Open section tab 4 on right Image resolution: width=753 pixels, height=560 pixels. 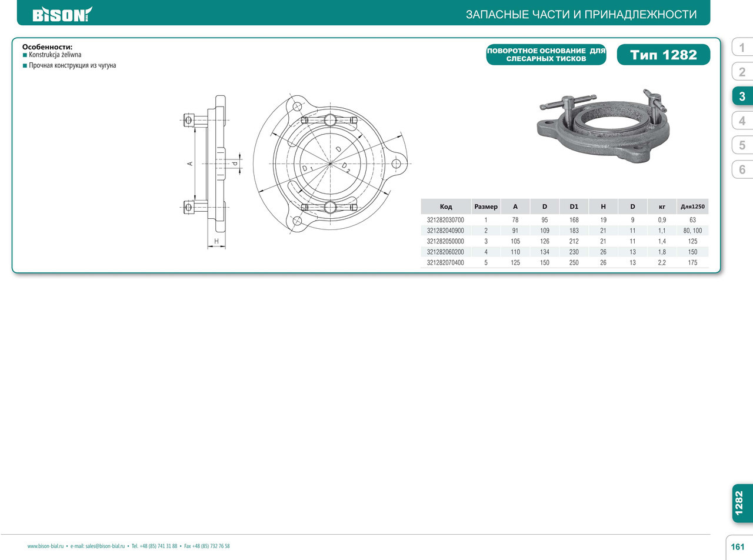pyautogui.click(x=742, y=121)
